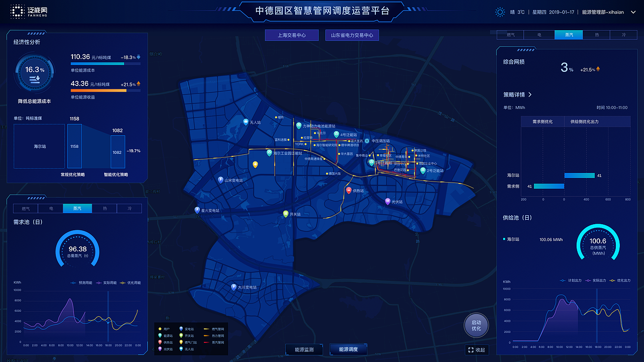
Task: Select the 热 tab in the 需求池 panel
Action: [104, 208]
